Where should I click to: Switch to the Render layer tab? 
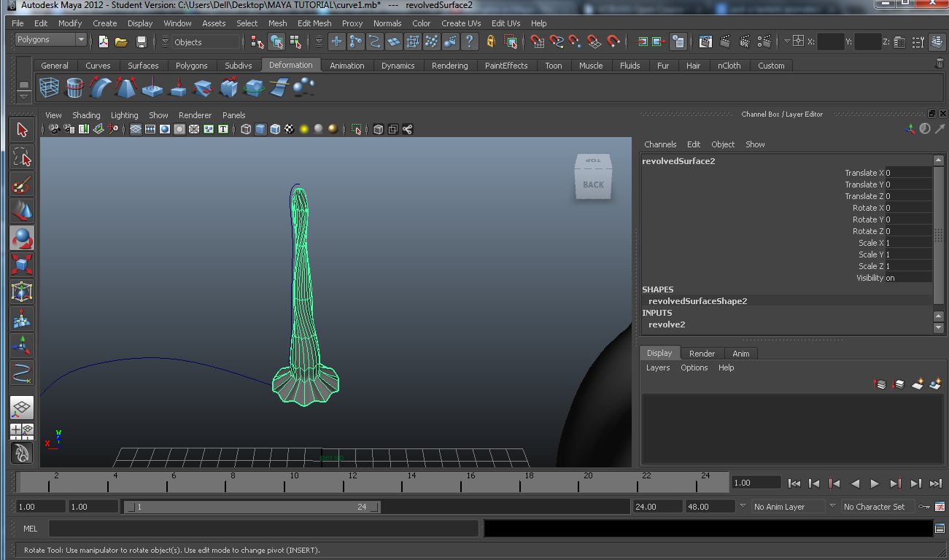click(702, 354)
